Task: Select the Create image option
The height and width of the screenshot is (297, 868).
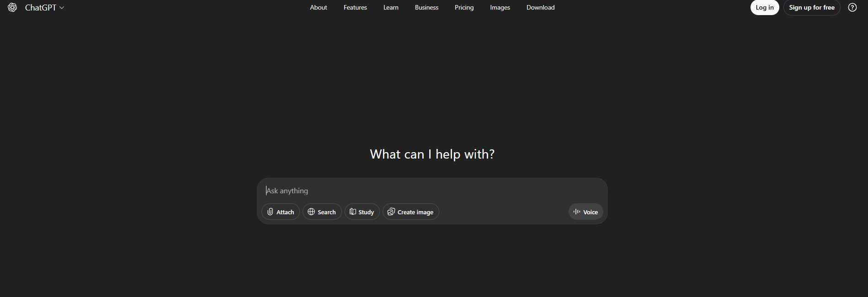Action: pos(411,212)
